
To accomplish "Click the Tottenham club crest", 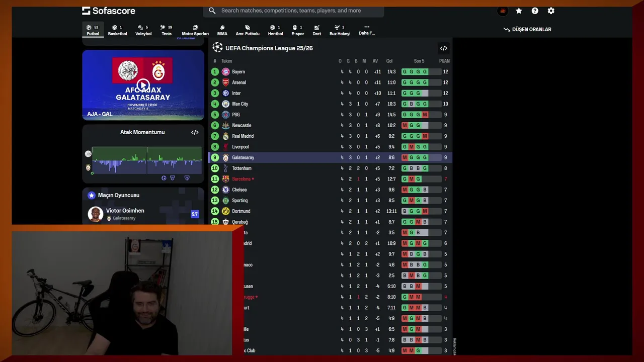I will (x=225, y=168).
